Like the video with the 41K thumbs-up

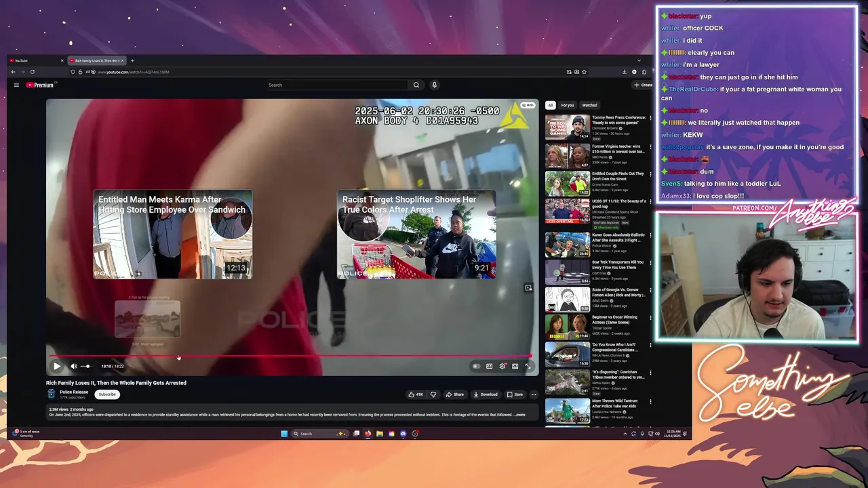point(416,394)
